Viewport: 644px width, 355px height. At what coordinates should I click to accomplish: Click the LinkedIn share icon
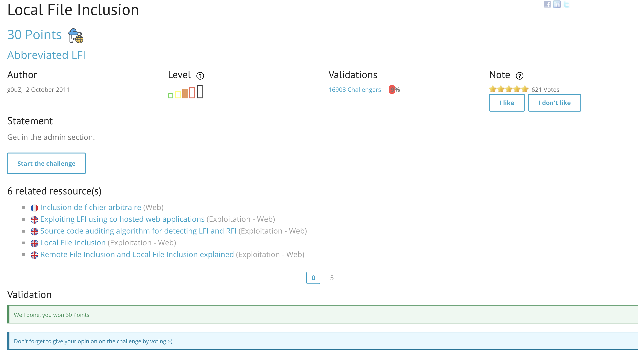[x=557, y=4]
